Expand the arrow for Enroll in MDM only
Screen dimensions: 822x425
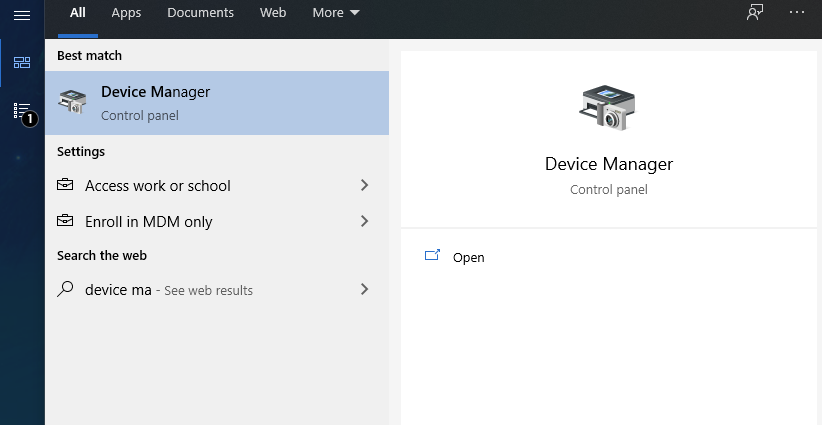[x=365, y=221]
